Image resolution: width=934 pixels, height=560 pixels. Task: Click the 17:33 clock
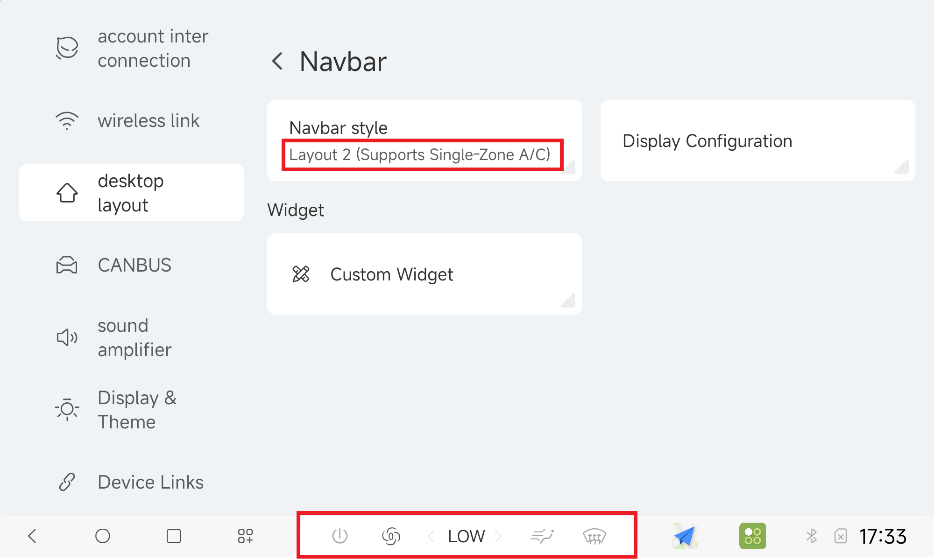coord(883,536)
